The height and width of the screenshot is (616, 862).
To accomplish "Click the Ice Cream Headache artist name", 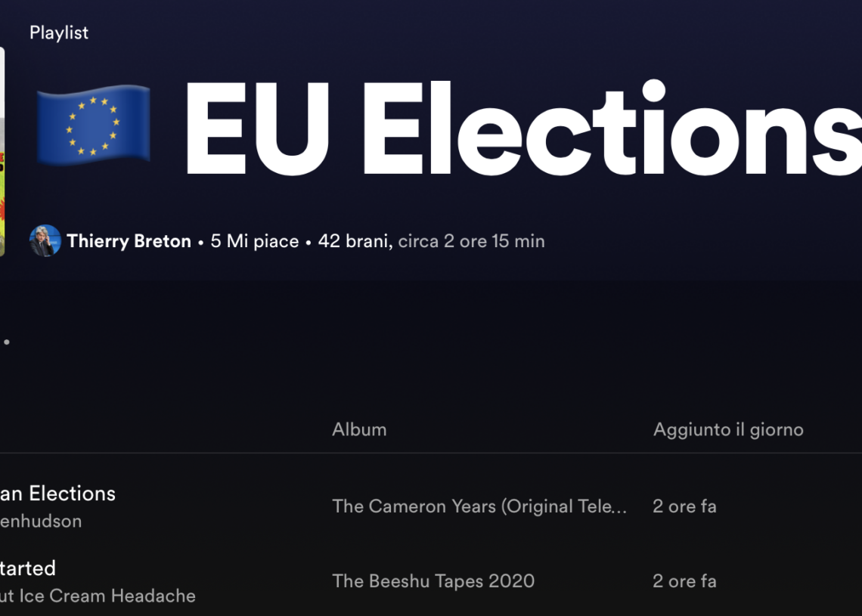I will click(98, 596).
